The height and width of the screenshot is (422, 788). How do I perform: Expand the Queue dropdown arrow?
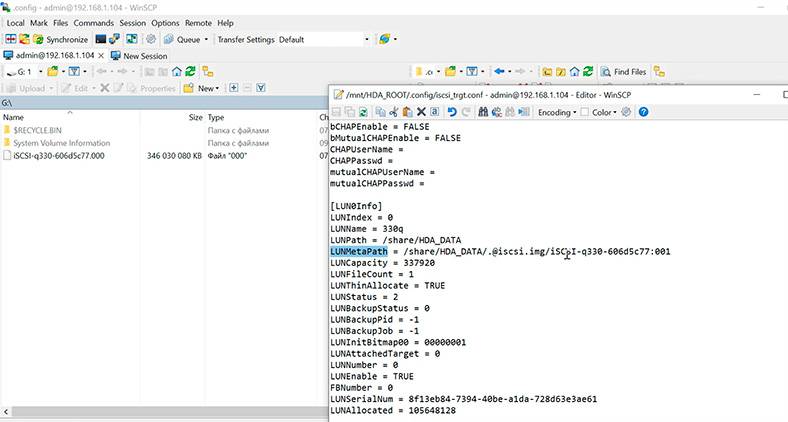[x=206, y=39]
